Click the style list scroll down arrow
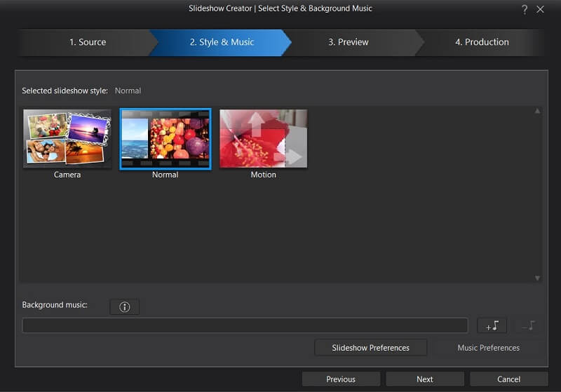This screenshot has width=561, height=392. point(537,278)
